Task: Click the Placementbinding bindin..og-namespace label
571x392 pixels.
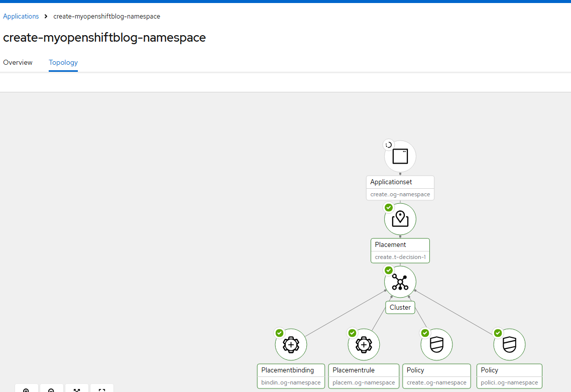Action: tap(291, 376)
